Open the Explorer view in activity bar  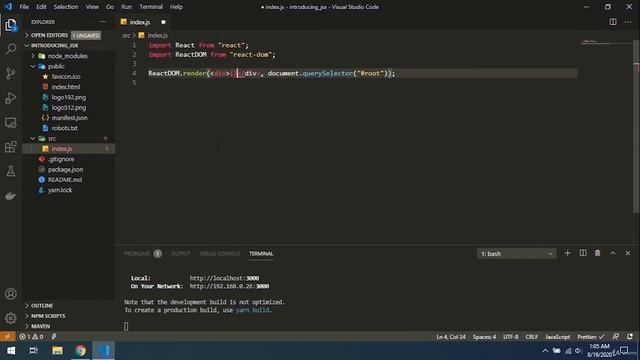[x=11, y=25]
